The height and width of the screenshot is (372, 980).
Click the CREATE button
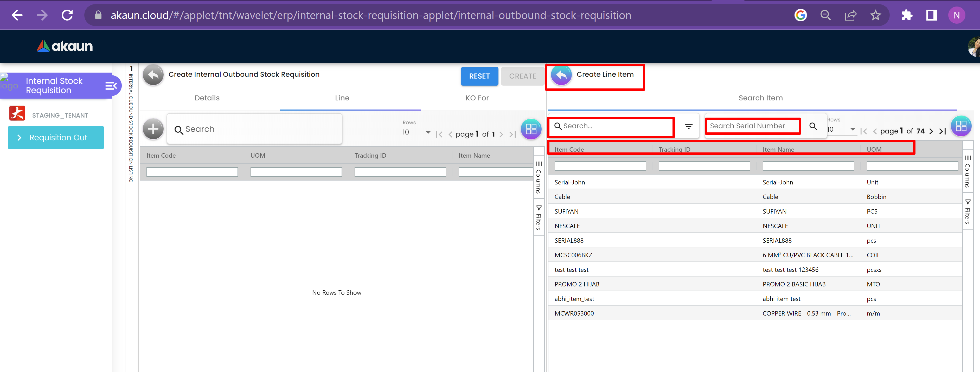(522, 76)
